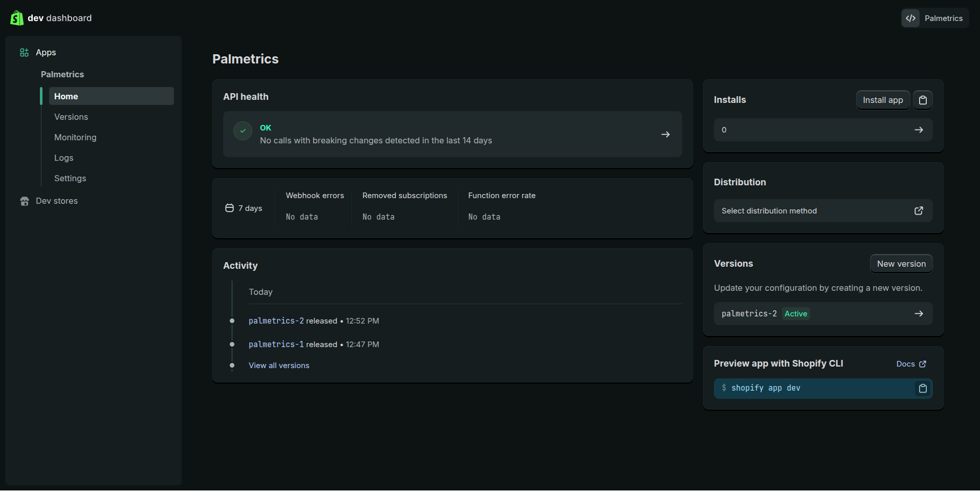Viewport: 980px width, 492px height.
Task: Click the Apps grid icon in sidebar
Action: point(24,53)
